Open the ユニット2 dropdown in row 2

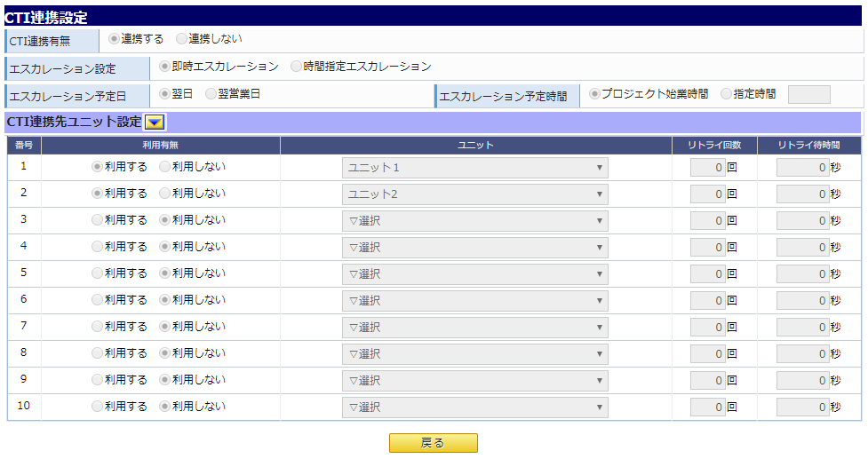tap(475, 194)
